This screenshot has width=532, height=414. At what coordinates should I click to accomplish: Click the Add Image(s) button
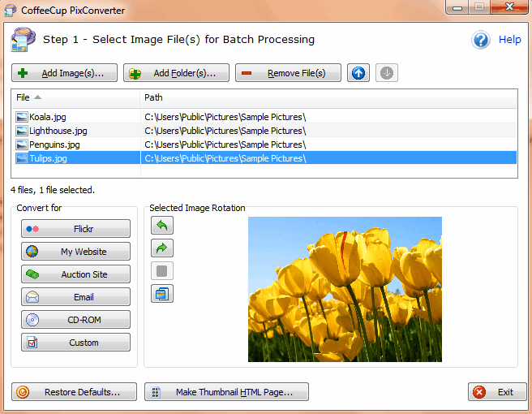[64, 73]
